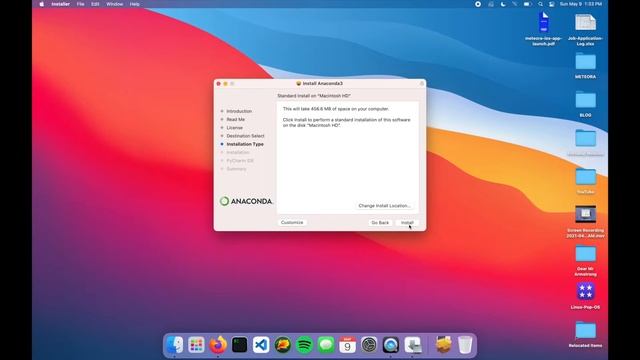640x360 pixels.
Task: Select the License step
Action: click(x=234, y=128)
